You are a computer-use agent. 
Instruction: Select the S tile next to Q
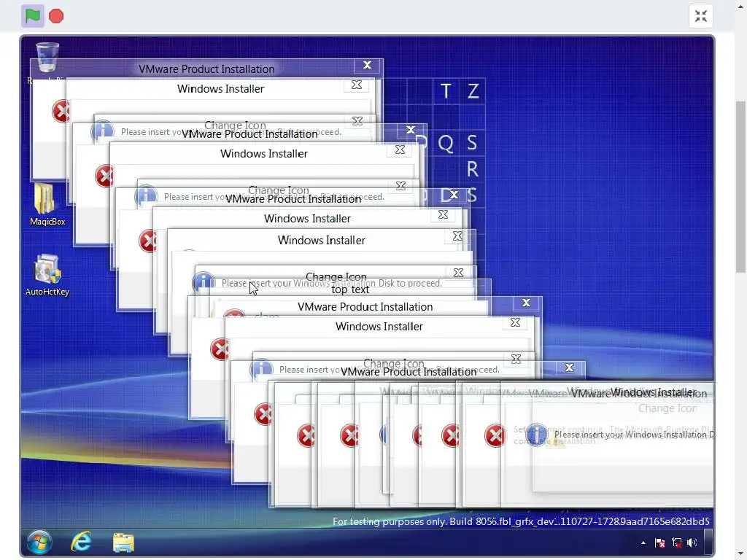472,143
